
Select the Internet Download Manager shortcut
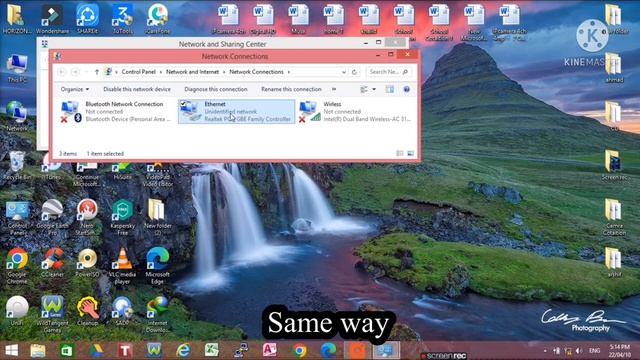coord(157,313)
